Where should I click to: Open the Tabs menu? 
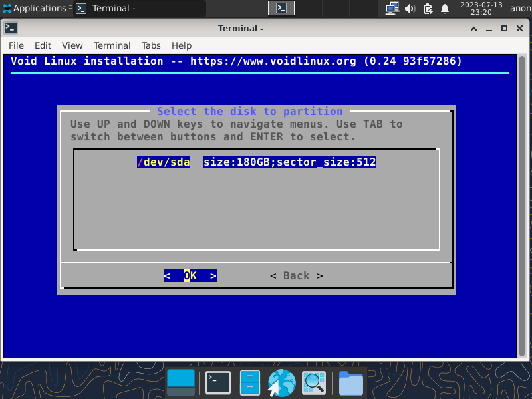[151, 45]
